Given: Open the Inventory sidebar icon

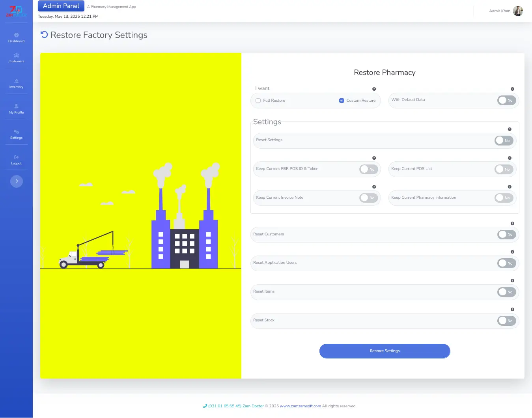Looking at the screenshot, I should tap(16, 81).
